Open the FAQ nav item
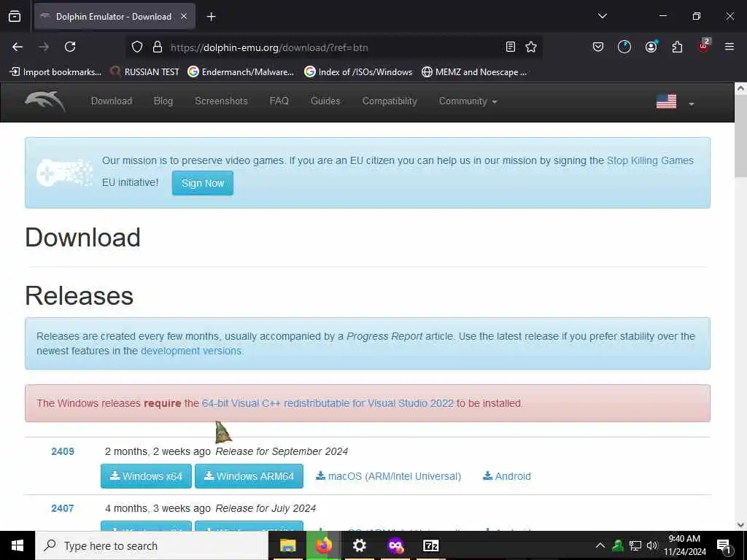Viewport: 747px width, 560px height. (x=279, y=101)
